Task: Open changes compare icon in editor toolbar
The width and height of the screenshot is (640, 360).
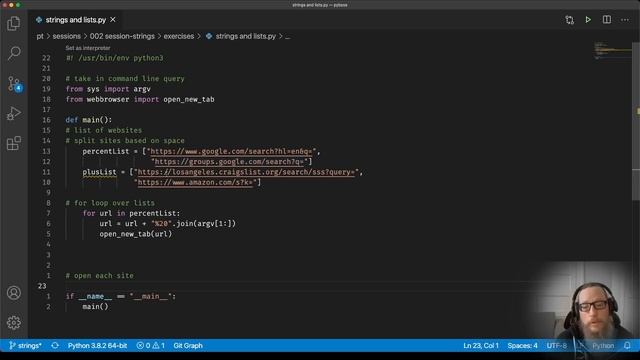Action: 569,20
